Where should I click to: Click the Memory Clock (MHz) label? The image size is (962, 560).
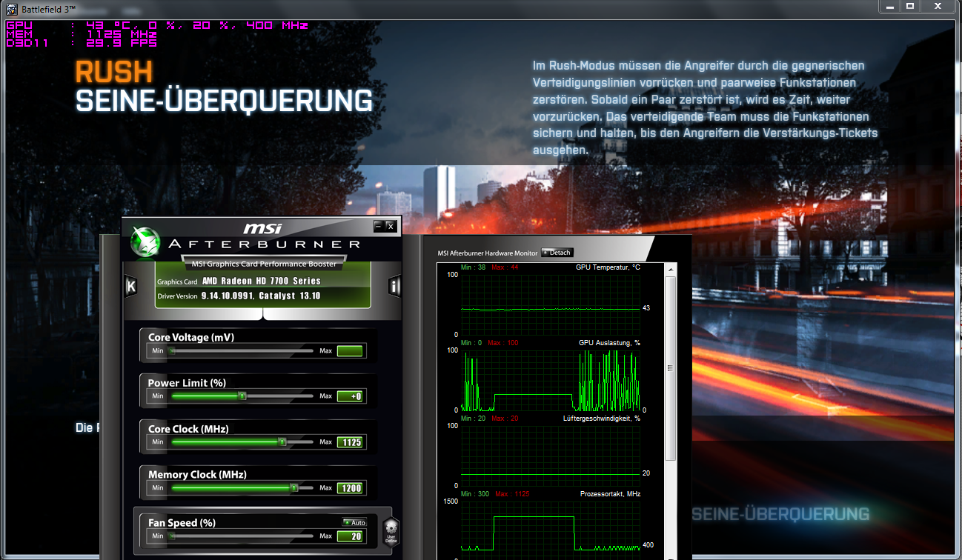pyautogui.click(x=197, y=475)
